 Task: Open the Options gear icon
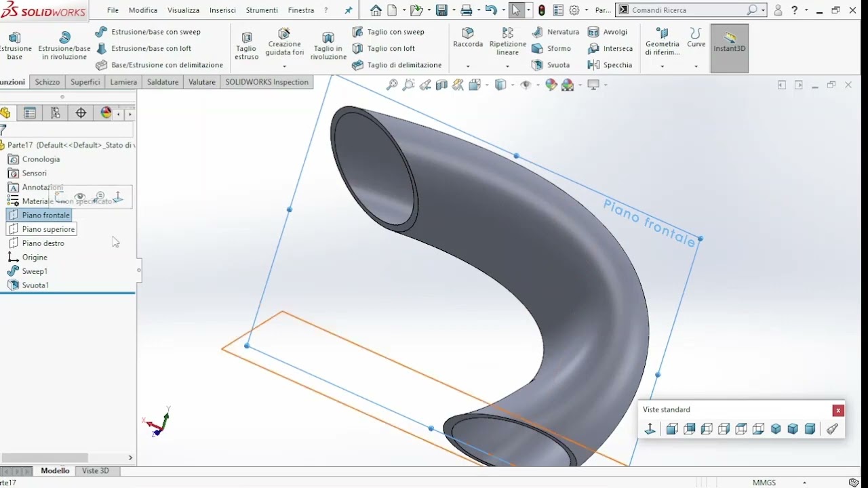pyautogui.click(x=574, y=10)
